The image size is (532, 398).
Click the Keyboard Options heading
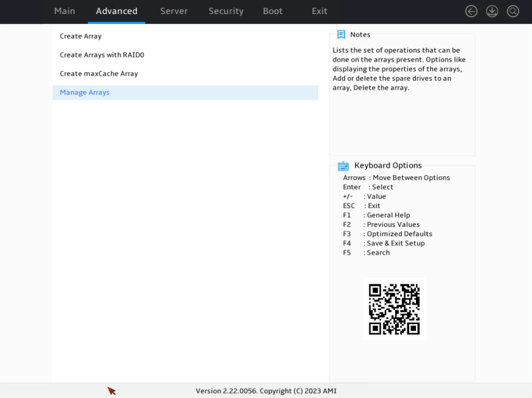(x=388, y=165)
